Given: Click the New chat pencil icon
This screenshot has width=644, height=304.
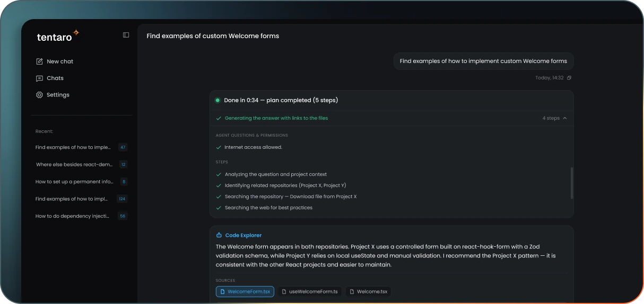Looking at the screenshot, I should click(39, 61).
